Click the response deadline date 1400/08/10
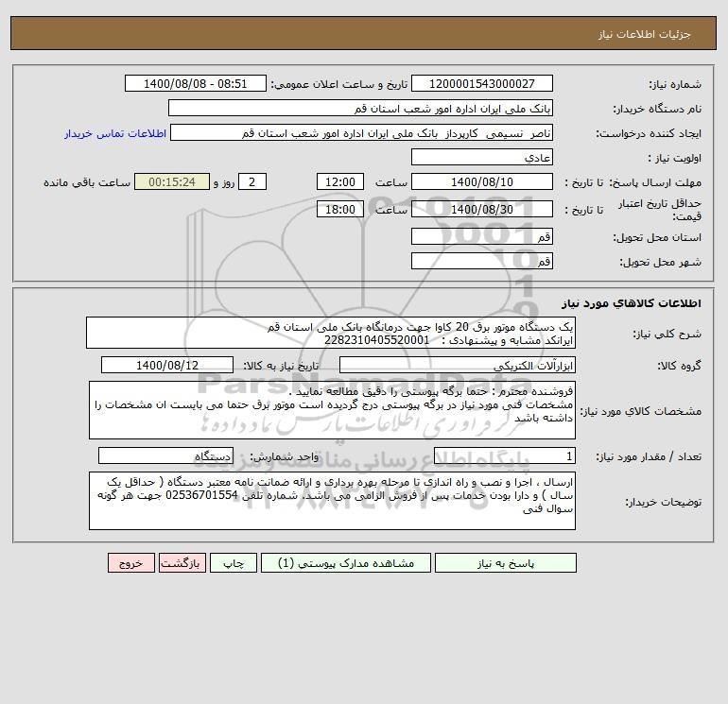 pyautogui.click(x=482, y=182)
